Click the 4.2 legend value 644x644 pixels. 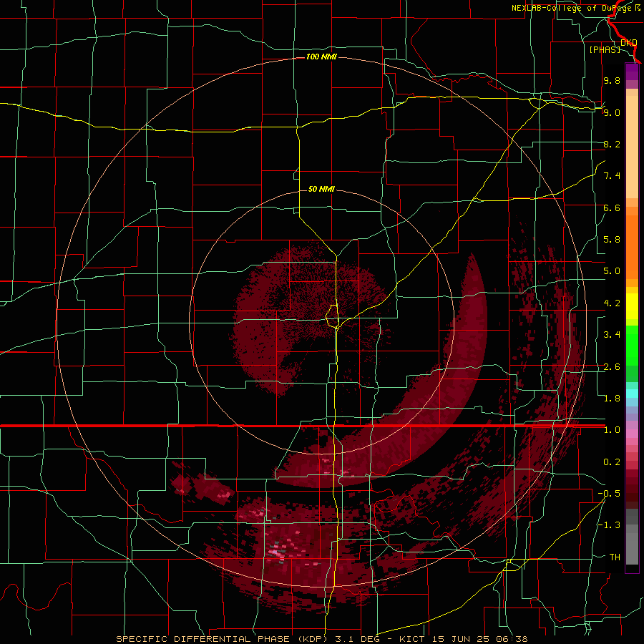pos(612,303)
